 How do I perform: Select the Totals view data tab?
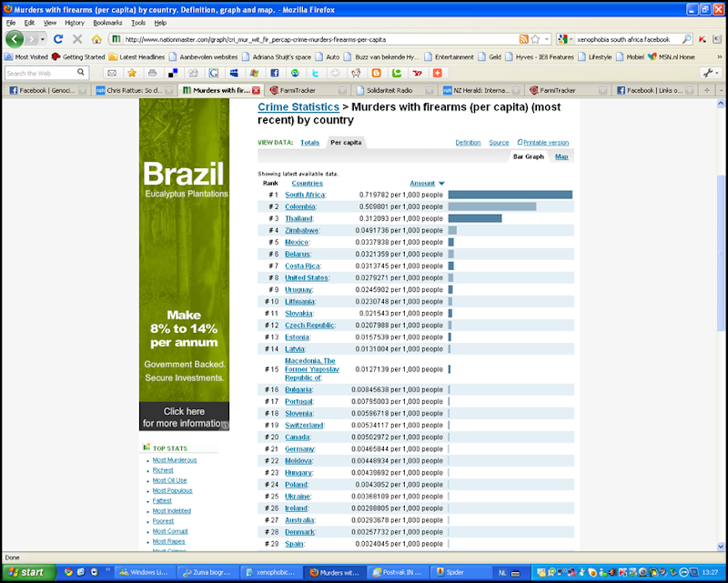pyautogui.click(x=309, y=143)
